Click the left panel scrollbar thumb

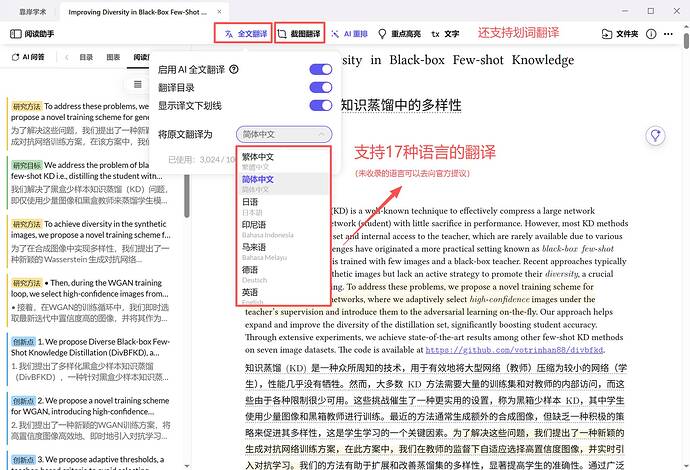[187, 196]
